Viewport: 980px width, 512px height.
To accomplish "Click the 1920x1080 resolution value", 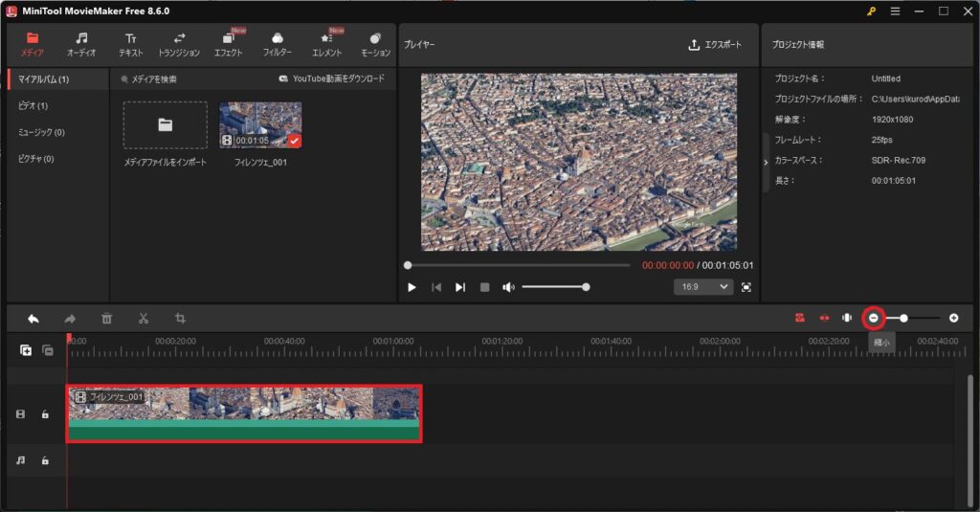I will tap(892, 120).
